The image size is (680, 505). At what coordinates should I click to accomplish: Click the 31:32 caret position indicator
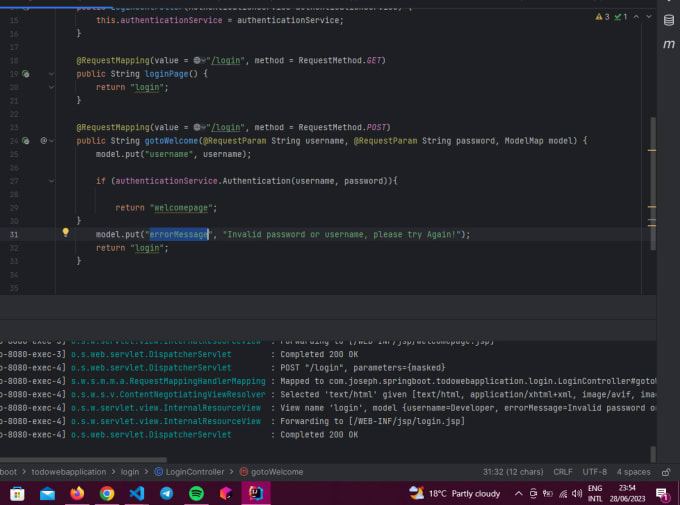(x=513, y=472)
